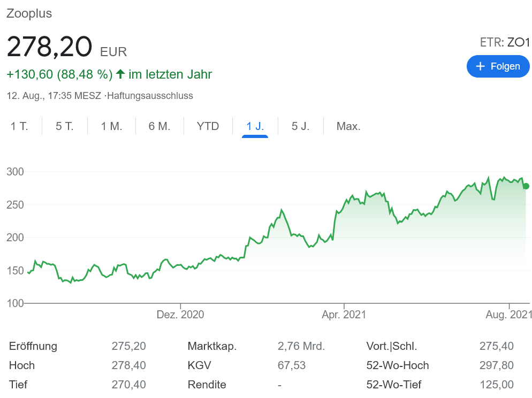532x398 pixels.
Task: Select the 5 T. time range
Action: [x=65, y=127]
